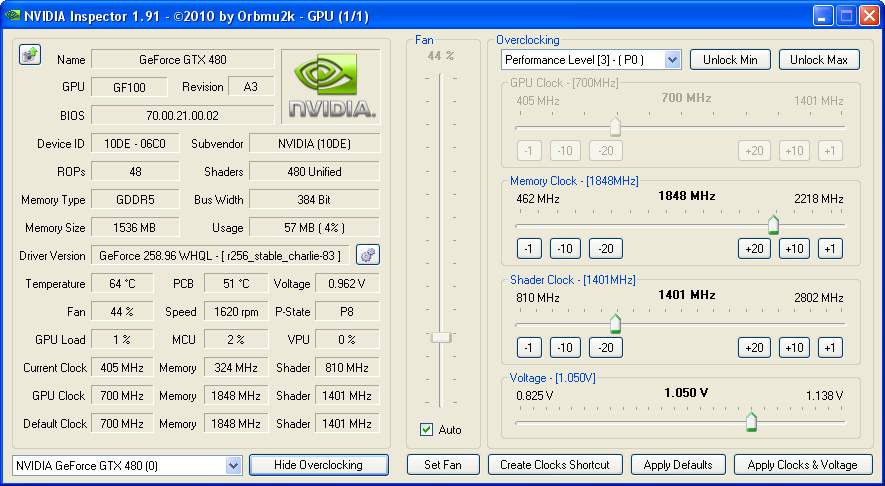Click the fan speed slider handle
This screenshot has width=885, height=486.
pyautogui.click(x=441, y=338)
